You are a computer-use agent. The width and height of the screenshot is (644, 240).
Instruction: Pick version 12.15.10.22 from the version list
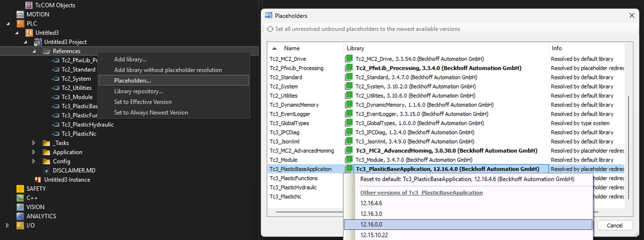coord(468,235)
